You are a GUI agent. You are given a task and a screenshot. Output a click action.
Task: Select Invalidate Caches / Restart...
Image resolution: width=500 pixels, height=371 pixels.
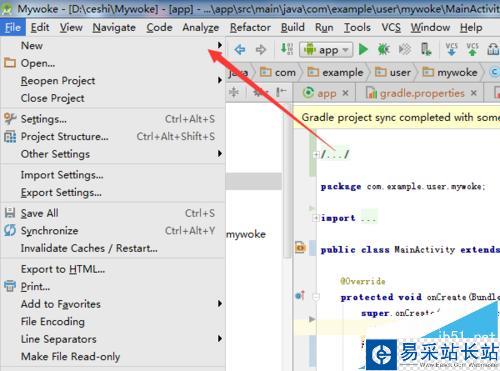(x=113, y=248)
